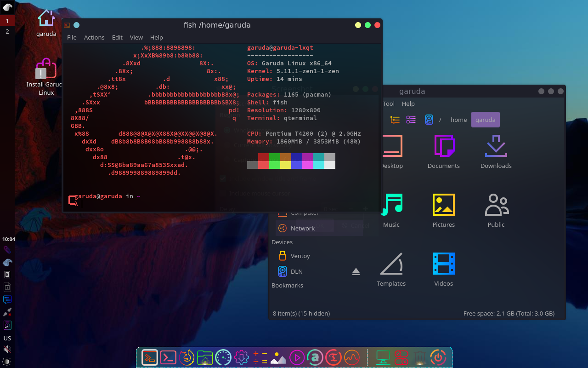Open the terminal's Help menu
The height and width of the screenshot is (368, 588).
click(x=157, y=37)
